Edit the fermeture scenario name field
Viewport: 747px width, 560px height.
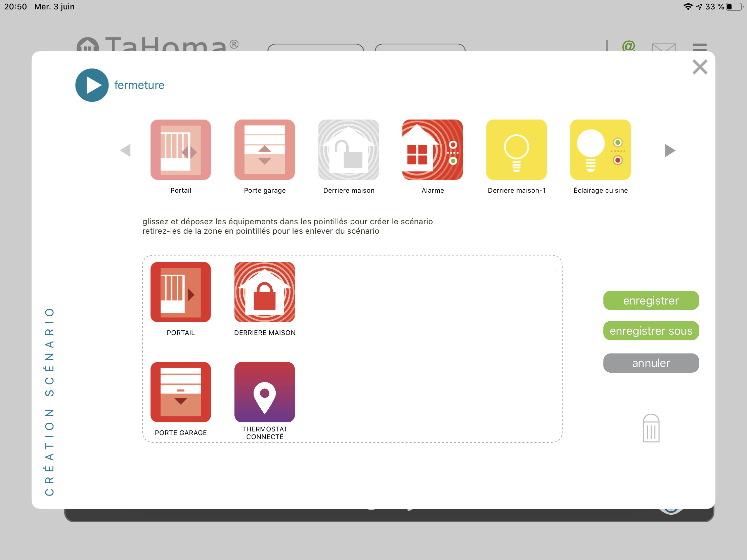[139, 85]
